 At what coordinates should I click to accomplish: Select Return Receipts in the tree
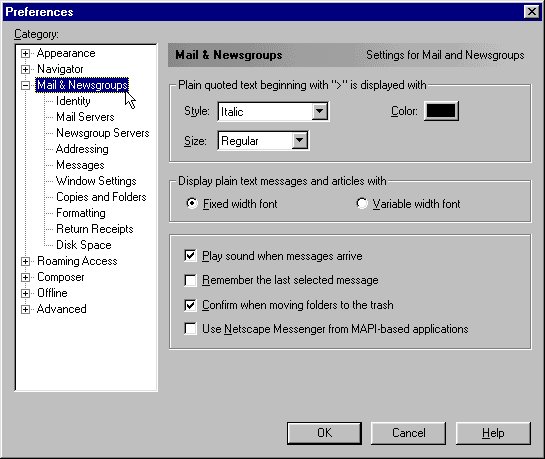point(95,229)
